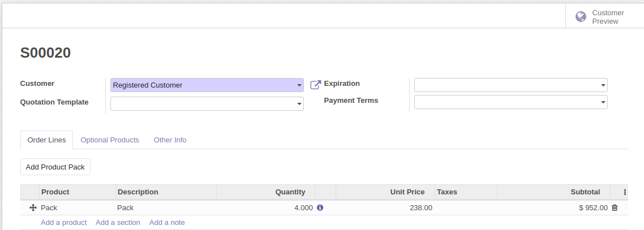Select the Order Lines tab

46,140
